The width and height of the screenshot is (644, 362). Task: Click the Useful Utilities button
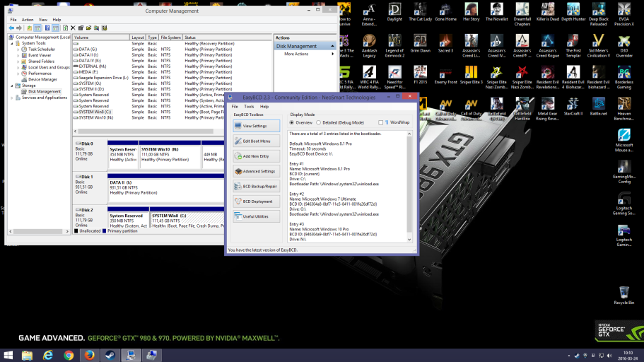click(x=257, y=216)
